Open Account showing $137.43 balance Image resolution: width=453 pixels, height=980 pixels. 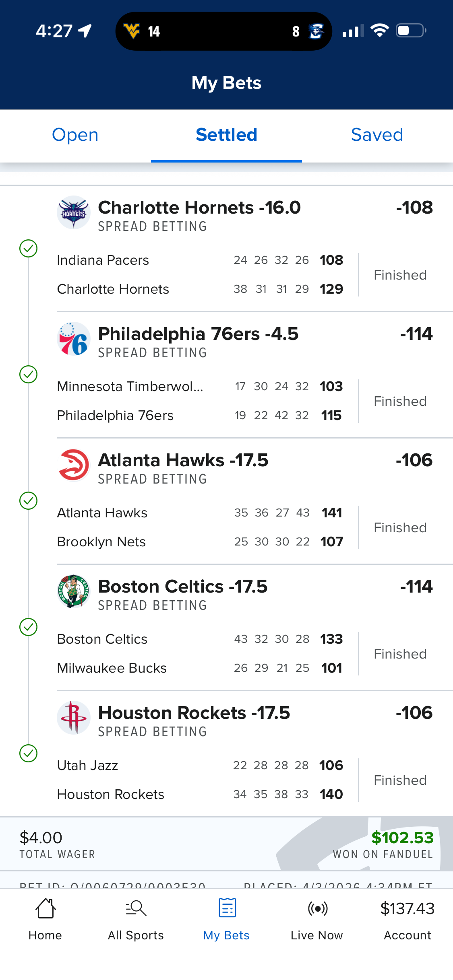407,920
